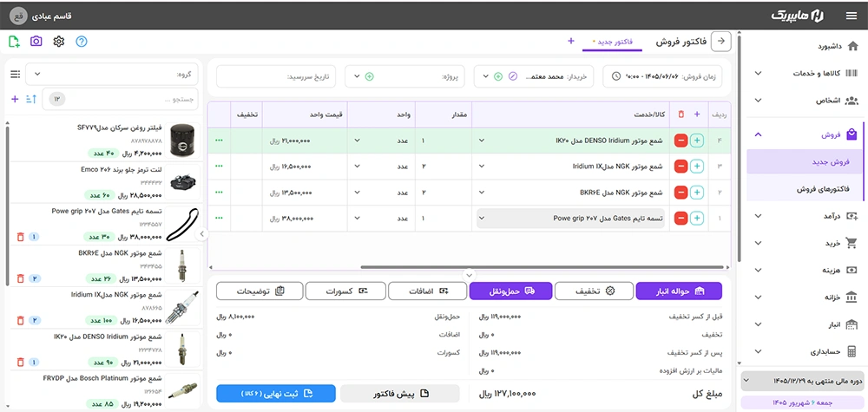The width and height of the screenshot is (868, 412).
Task: Toggle the اضافات button
Action: [427, 291]
